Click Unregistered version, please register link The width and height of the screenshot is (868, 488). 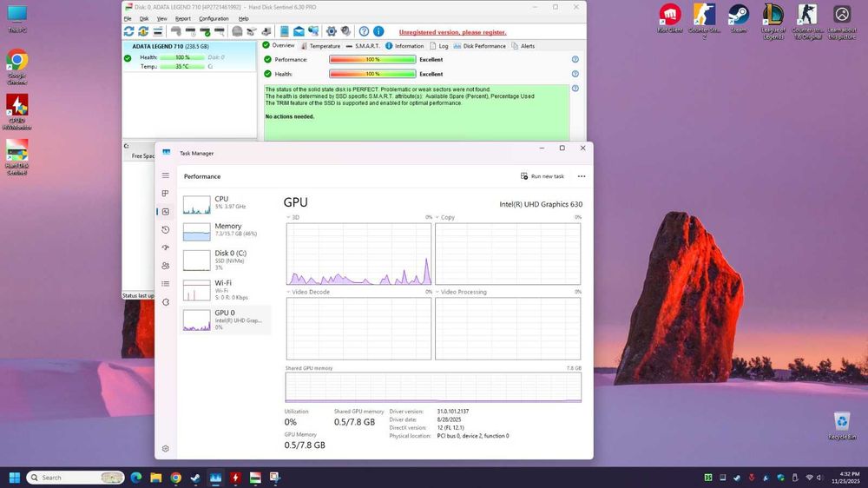click(452, 32)
